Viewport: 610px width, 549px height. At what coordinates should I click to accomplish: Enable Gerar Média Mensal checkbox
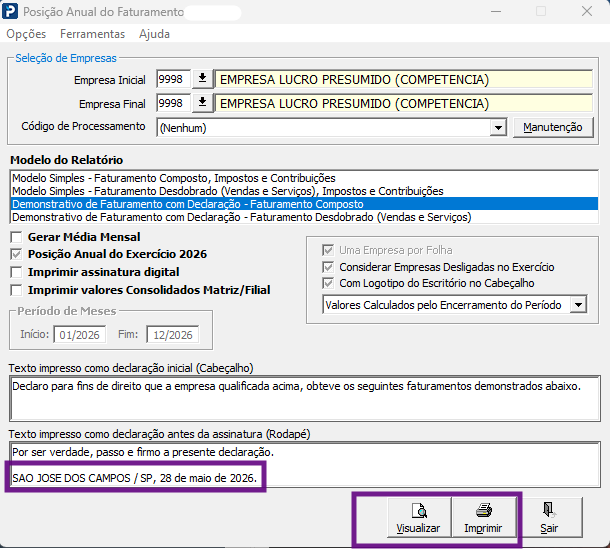pyautogui.click(x=16, y=237)
